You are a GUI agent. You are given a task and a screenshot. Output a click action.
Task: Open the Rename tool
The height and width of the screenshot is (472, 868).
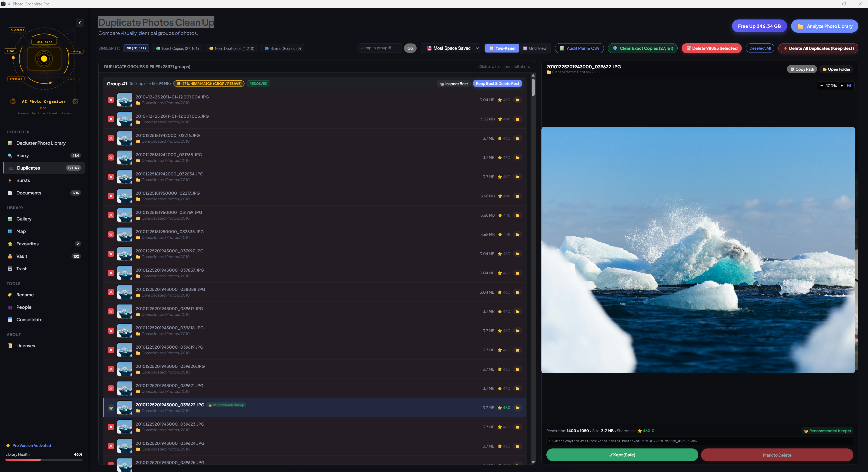(44, 295)
